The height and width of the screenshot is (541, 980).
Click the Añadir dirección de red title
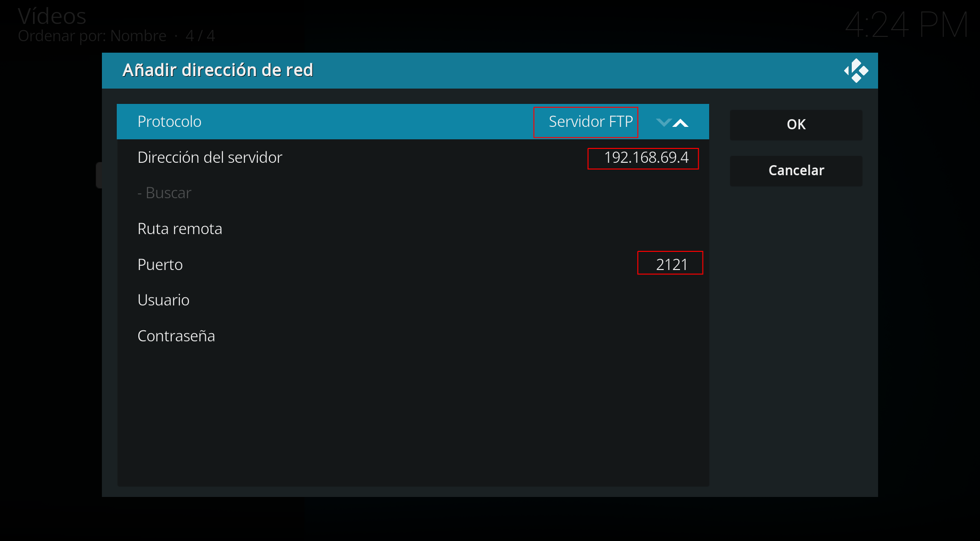pyautogui.click(x=218, y=70)
